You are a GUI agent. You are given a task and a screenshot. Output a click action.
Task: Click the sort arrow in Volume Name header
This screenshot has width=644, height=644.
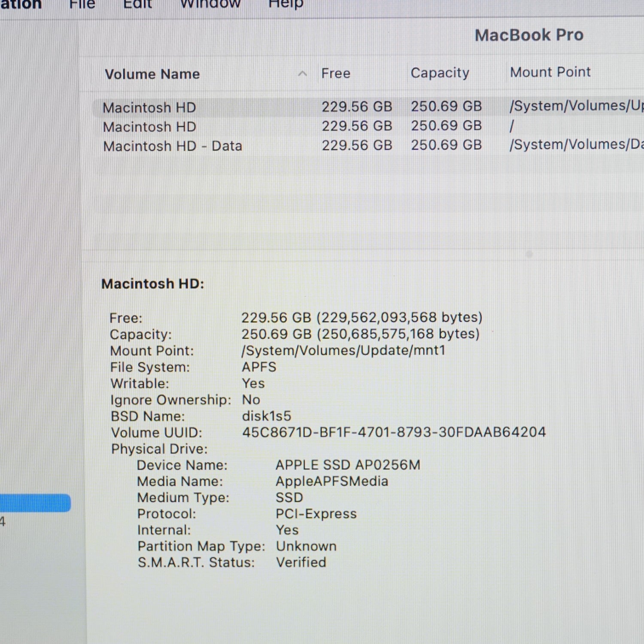(302, 74)
